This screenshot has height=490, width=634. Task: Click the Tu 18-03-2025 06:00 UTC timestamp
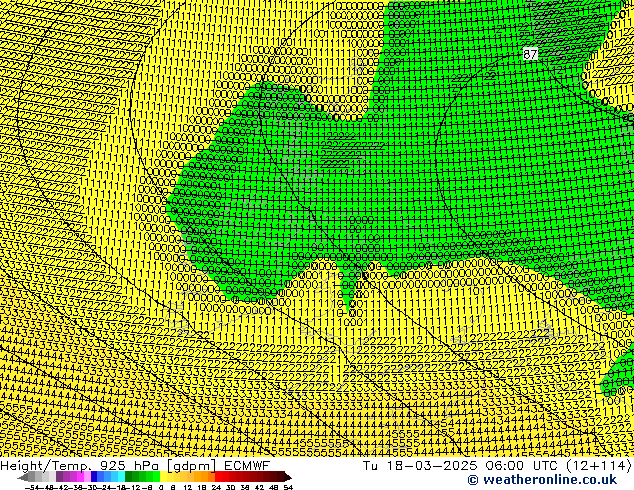(497, 465)
